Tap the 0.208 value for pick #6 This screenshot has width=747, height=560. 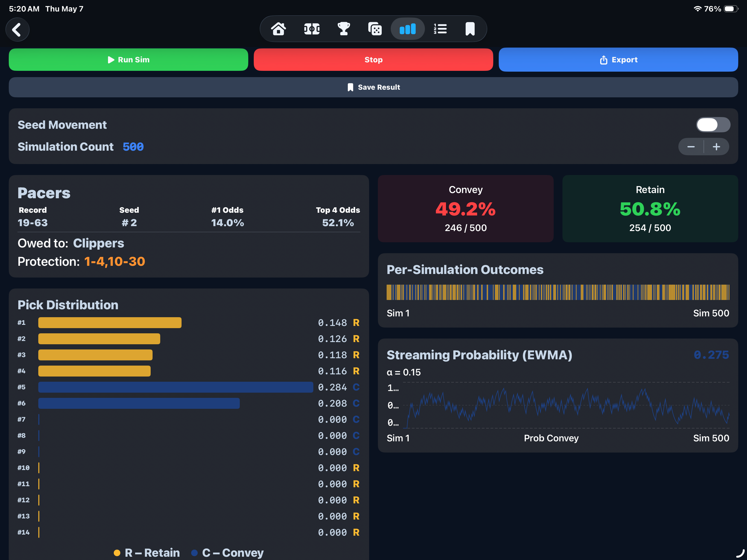coord(332,404)
